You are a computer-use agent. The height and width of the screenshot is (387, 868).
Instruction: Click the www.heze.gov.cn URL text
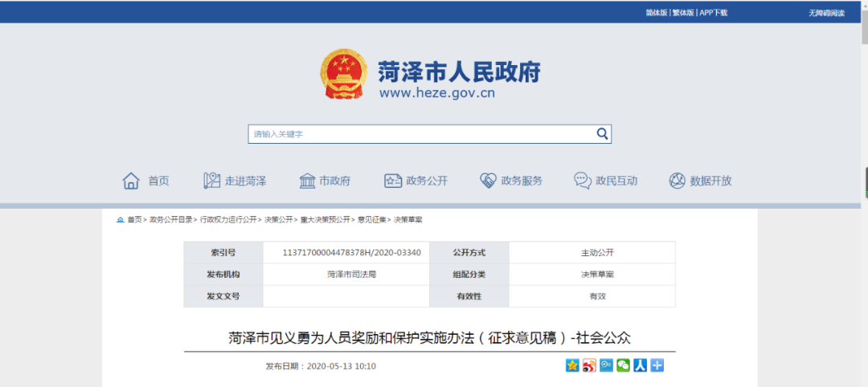(x=436, y=92)
